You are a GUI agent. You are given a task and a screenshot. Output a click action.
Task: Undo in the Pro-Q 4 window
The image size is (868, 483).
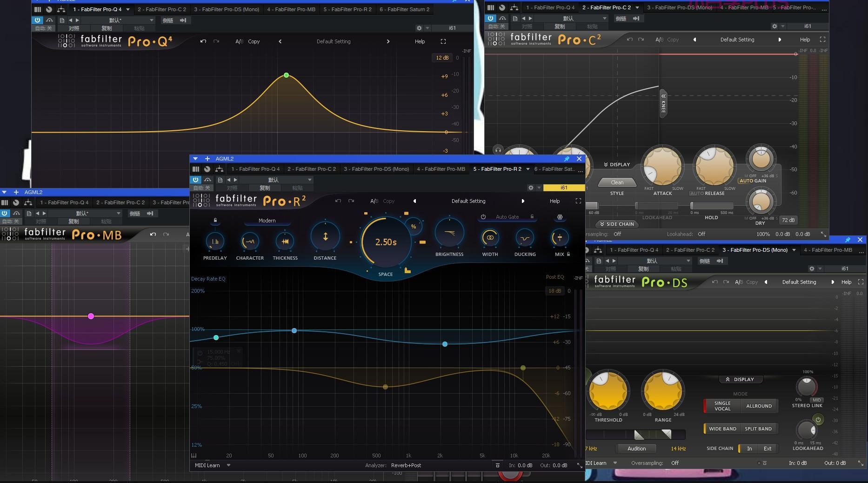click(203, 41)
